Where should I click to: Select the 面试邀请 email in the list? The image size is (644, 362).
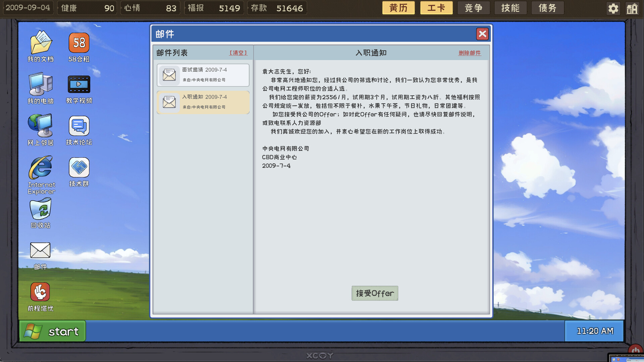click(203, 75)
